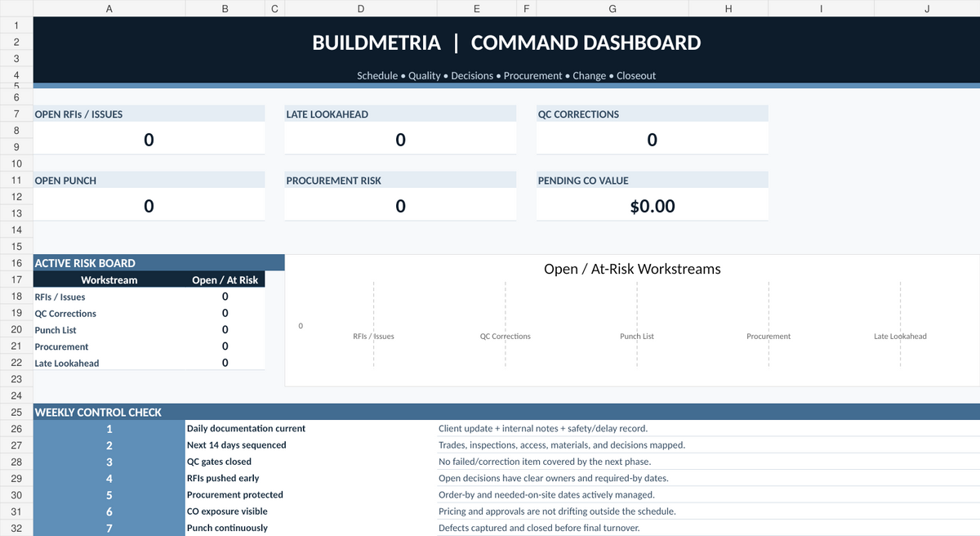Select the QC gates closed cell
This screenshot has height=536, width=980.
[311, 462]
